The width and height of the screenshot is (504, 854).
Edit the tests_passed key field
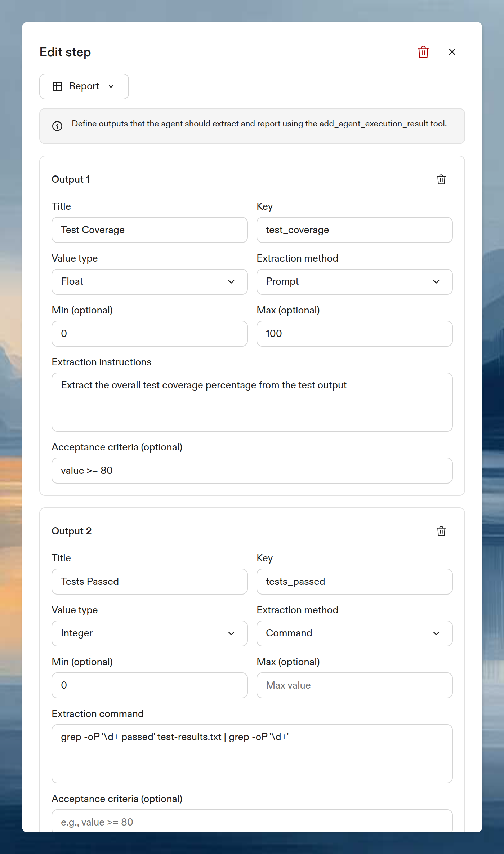354,582
